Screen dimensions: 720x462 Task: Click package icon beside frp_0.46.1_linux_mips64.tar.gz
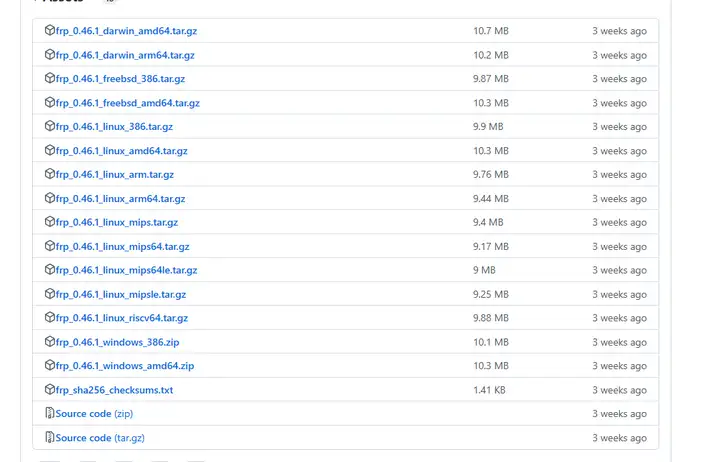point(50,246)
